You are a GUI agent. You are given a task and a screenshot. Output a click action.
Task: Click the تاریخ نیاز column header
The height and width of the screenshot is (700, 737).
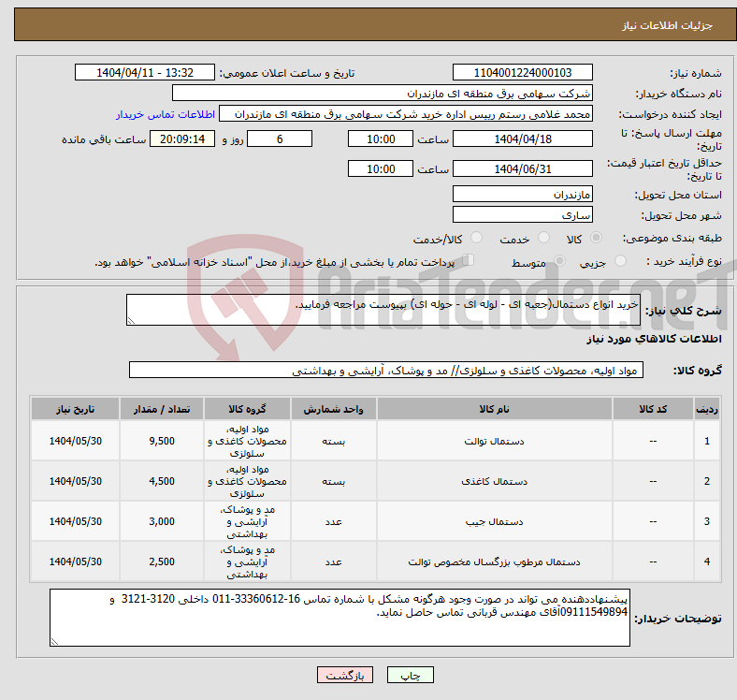(75, 409)
